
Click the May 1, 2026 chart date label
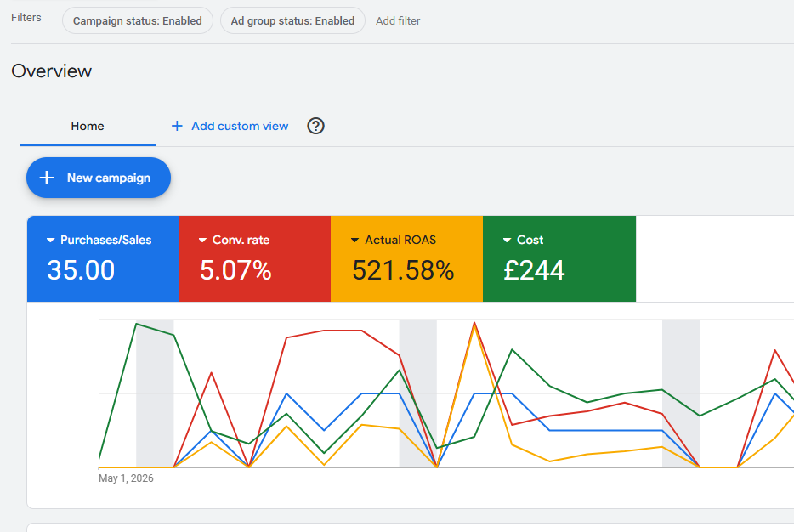(126, 478)
